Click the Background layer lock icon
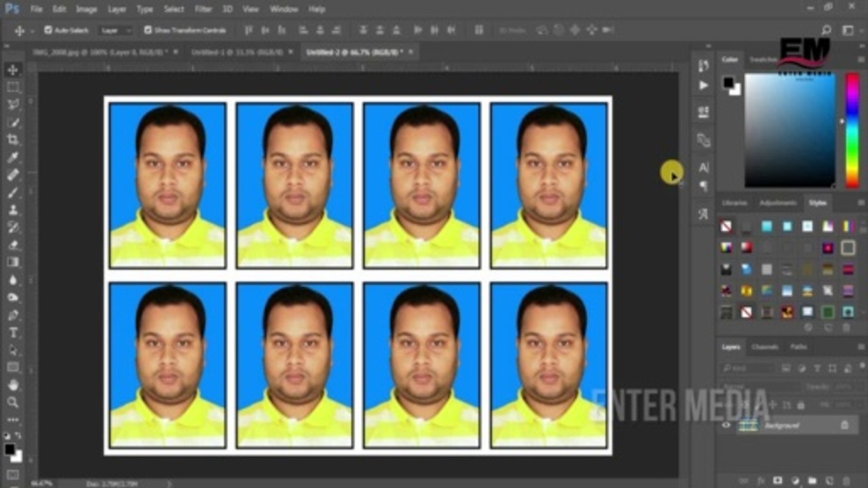868x488 pixels. [x=844, y=425]
